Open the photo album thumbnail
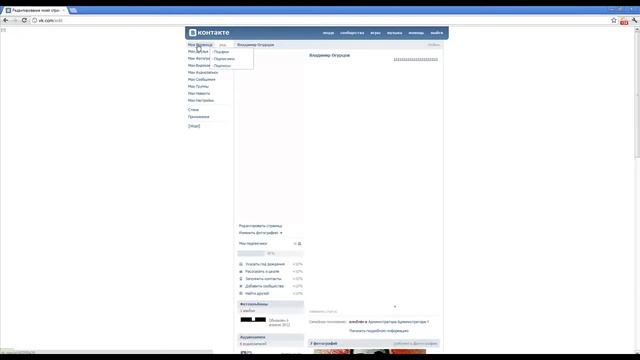Screen dimensions: 640x360 (x=253, y=320)
